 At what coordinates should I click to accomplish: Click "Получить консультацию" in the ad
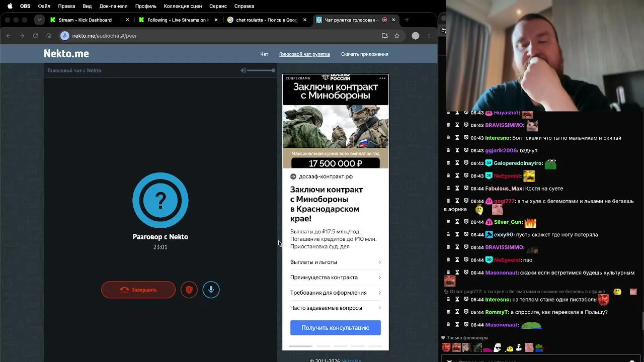click(x=336, y=328)
